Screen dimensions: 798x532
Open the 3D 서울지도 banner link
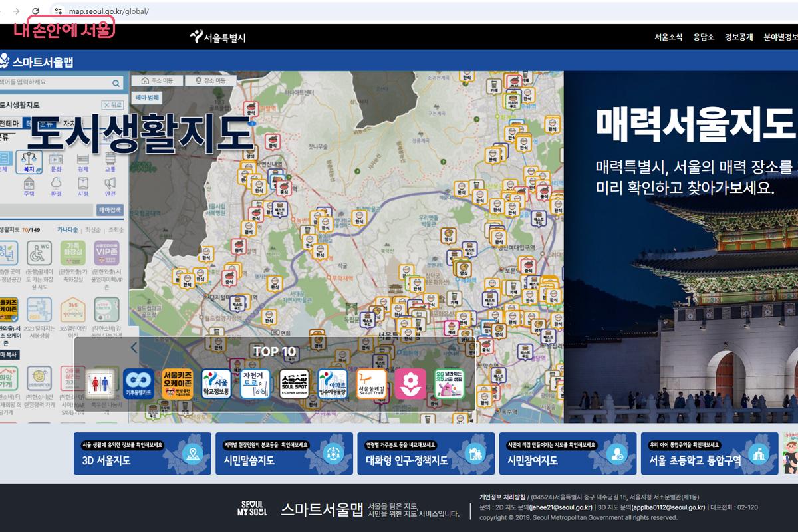click(142, 454)
